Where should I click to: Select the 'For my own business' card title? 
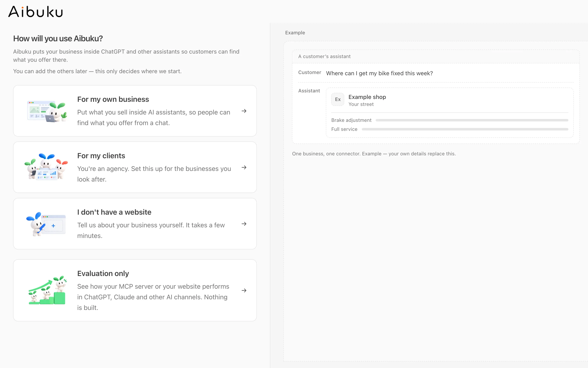pyautogui.click(x=113, y=99)
